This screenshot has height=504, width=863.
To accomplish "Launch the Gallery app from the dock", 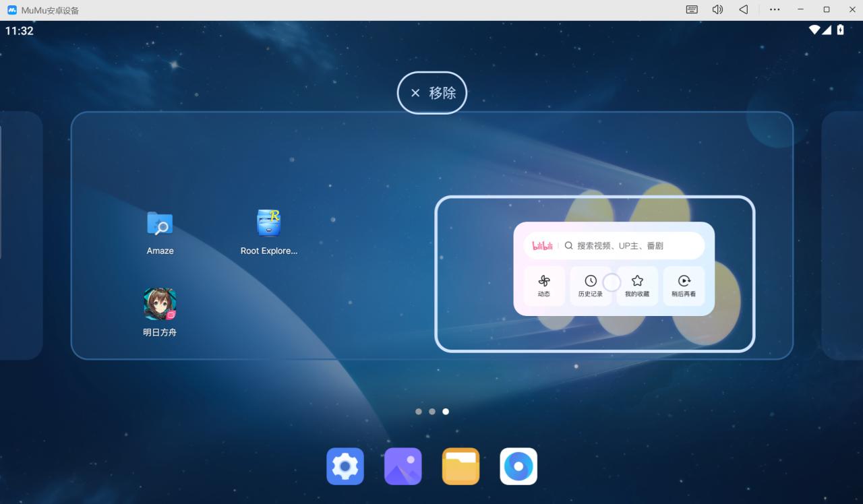I will 403,466.
